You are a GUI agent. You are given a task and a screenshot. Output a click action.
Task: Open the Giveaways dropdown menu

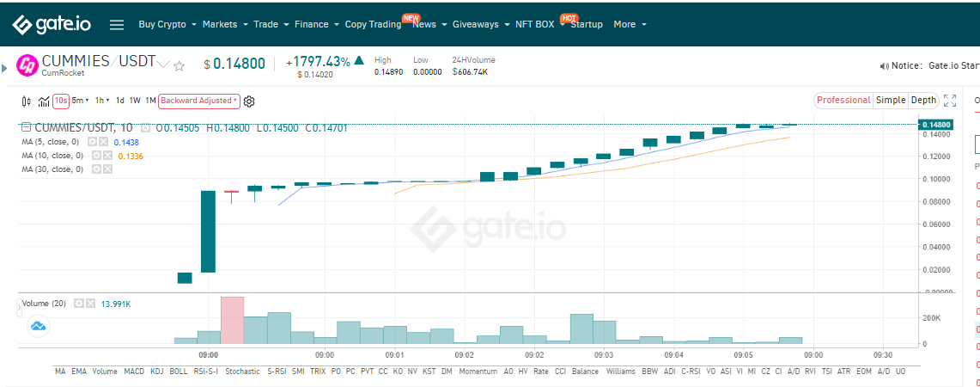(x=481, y=24)
